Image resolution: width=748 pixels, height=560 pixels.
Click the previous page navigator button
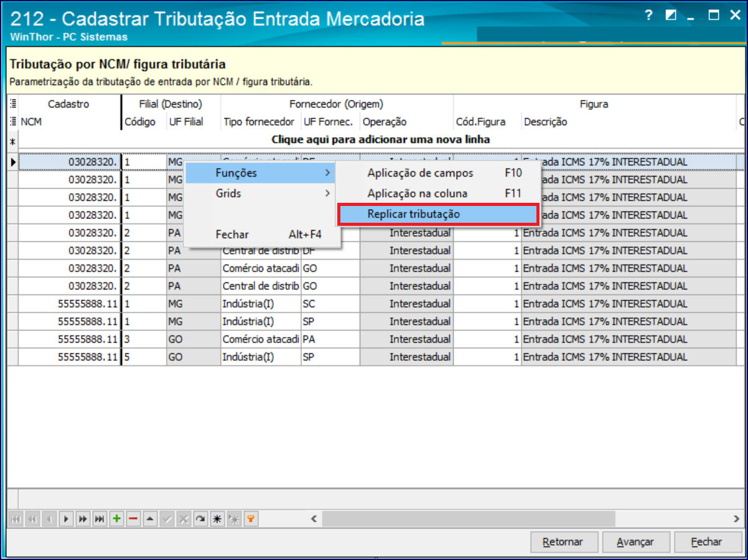pyautogui.click(x=32, y=519)
